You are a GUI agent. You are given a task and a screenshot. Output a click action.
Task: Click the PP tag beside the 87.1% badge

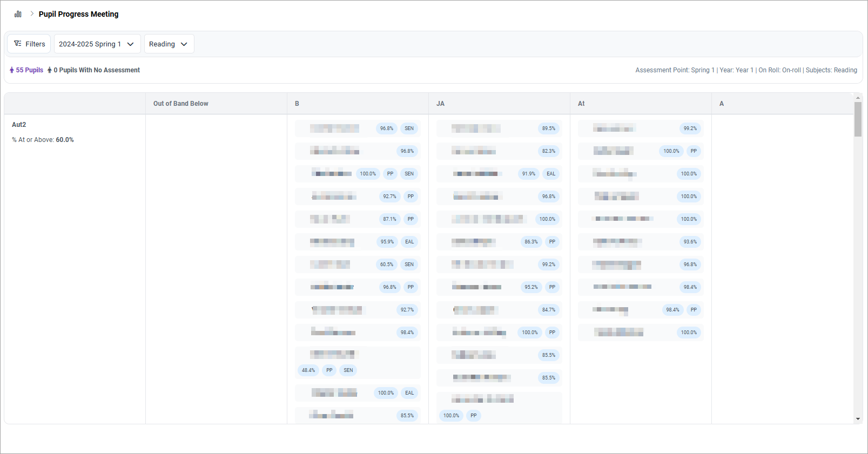(x=411, y=219)
